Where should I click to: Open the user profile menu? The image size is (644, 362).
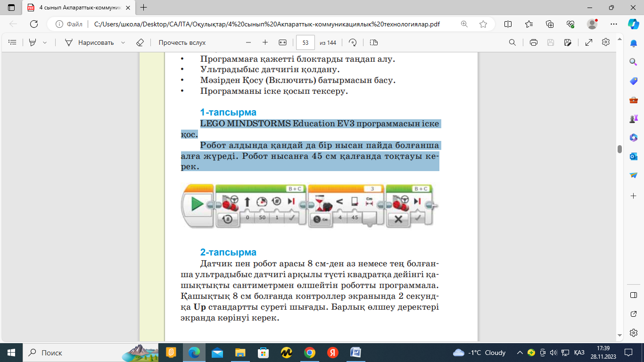[592, 24]
